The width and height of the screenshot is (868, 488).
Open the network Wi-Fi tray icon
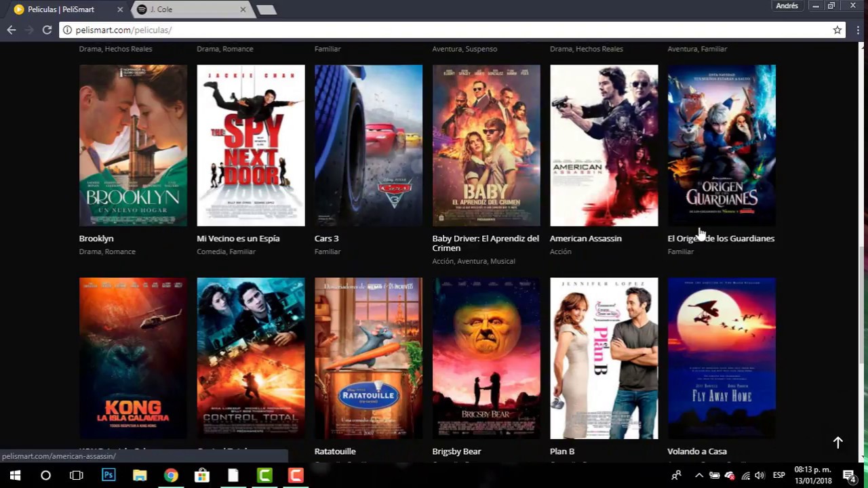coord(745,475)
